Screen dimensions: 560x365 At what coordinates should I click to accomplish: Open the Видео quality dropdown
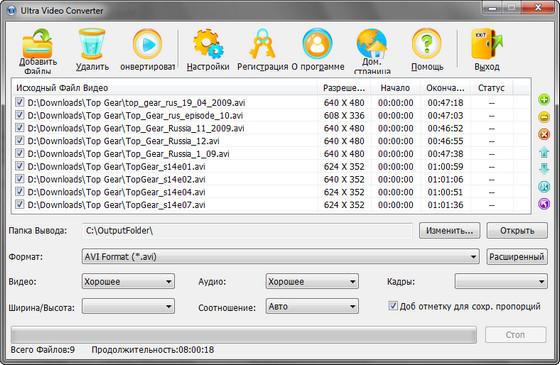tap(128, 281)
